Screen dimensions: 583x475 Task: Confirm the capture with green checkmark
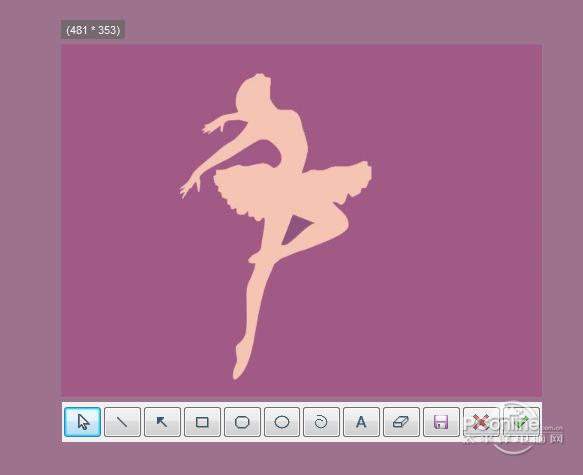click(521, 422)
